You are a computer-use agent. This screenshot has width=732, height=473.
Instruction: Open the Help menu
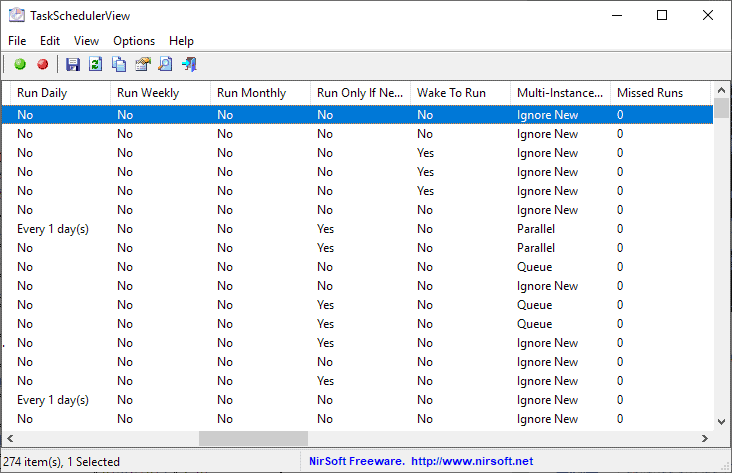coord(181,41)
